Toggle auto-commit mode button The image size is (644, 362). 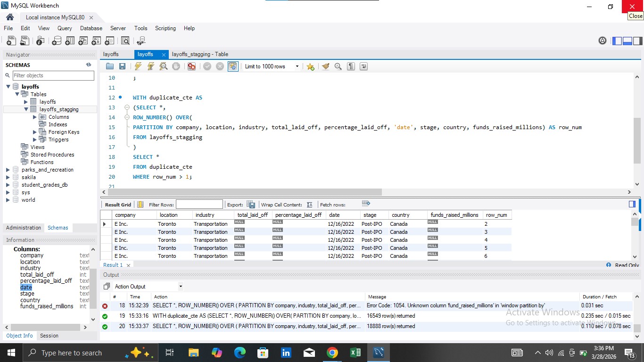coord(233,66)
